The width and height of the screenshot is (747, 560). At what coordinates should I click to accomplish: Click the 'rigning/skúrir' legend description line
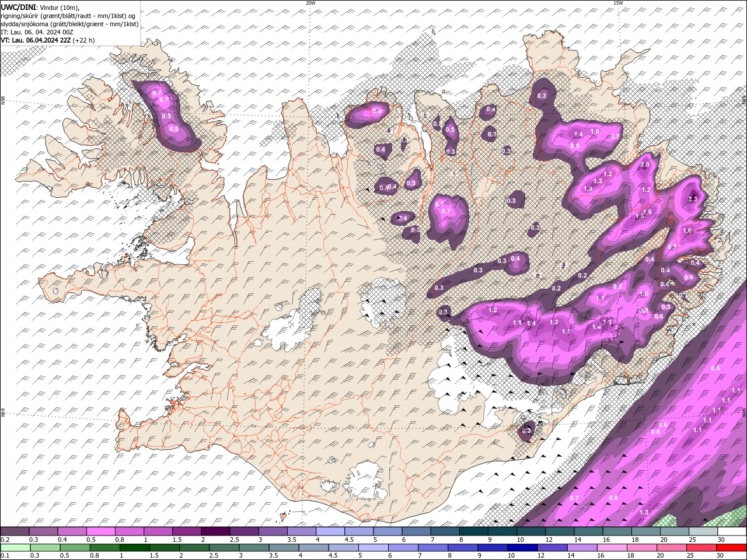coord(68,15)
